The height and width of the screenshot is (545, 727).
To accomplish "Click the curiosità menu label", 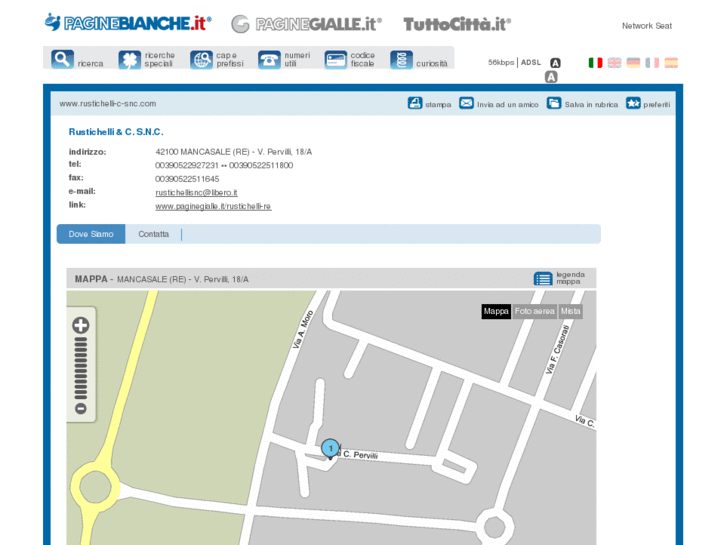I will pyautogui.click(x=432, y=64).
